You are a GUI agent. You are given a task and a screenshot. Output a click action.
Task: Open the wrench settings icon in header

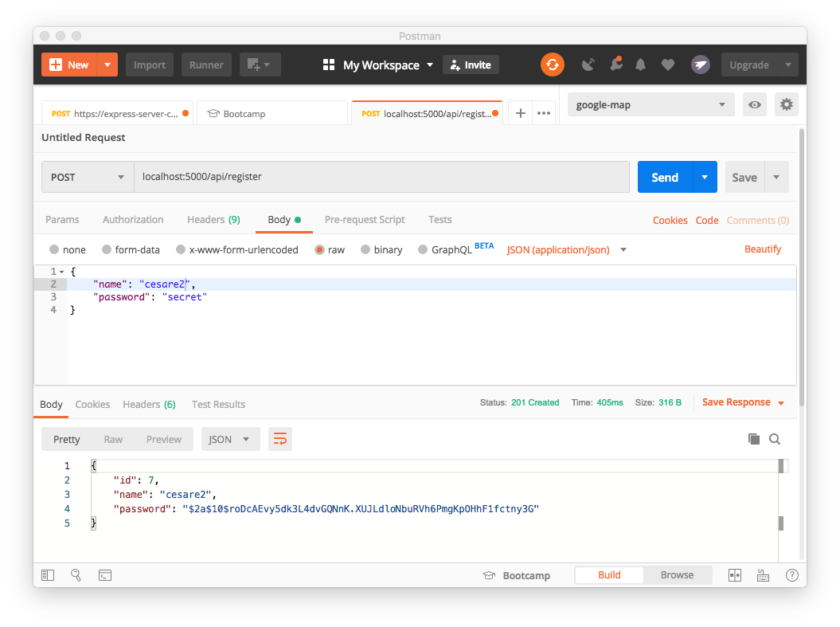click(x=616, y=65)
